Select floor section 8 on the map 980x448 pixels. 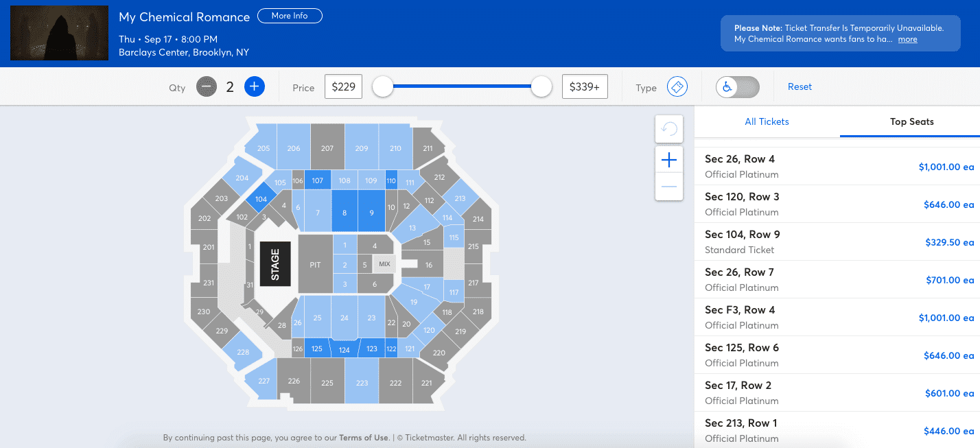click(x=345, y=213)
